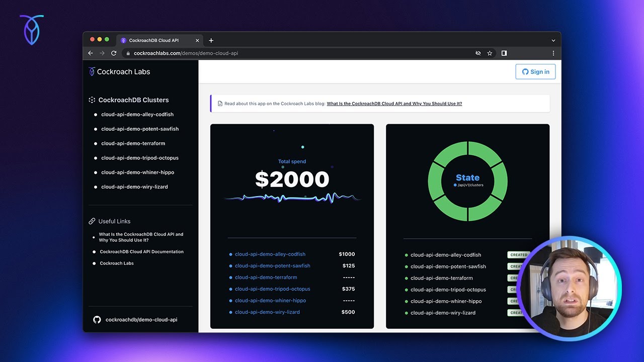Click the GitHub icon beside cockroachdb/demo-cloud-api
Image resolution: width=644 pixels, height=362 pixels.
point(97,320)
